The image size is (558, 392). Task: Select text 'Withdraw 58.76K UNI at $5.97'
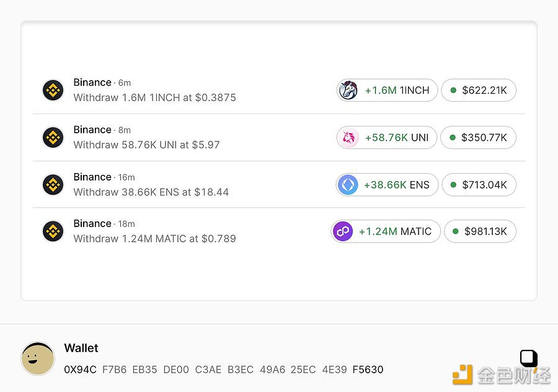[146, 145]
